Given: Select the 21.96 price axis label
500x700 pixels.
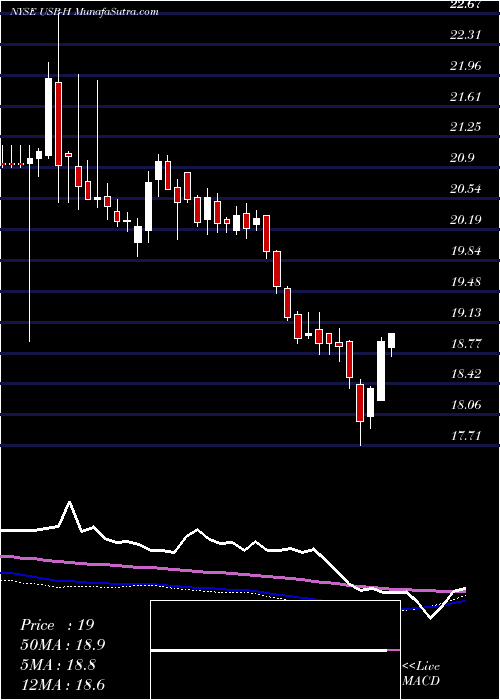Looking at the screenshot, I should [466, 66].
